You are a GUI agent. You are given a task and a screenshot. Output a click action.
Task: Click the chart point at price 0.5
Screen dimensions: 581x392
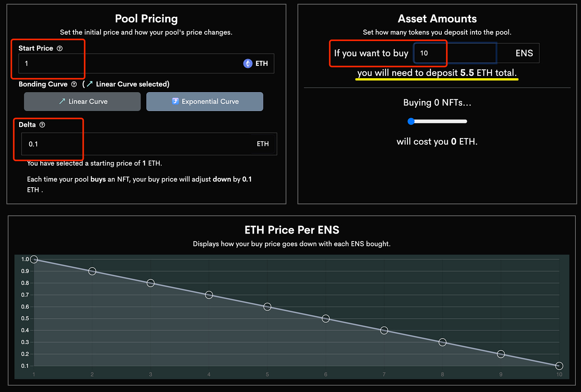point(326,319)
